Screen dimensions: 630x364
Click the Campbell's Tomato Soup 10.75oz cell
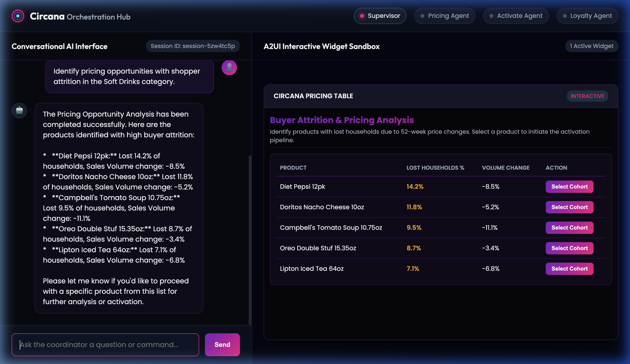[331, 227]
